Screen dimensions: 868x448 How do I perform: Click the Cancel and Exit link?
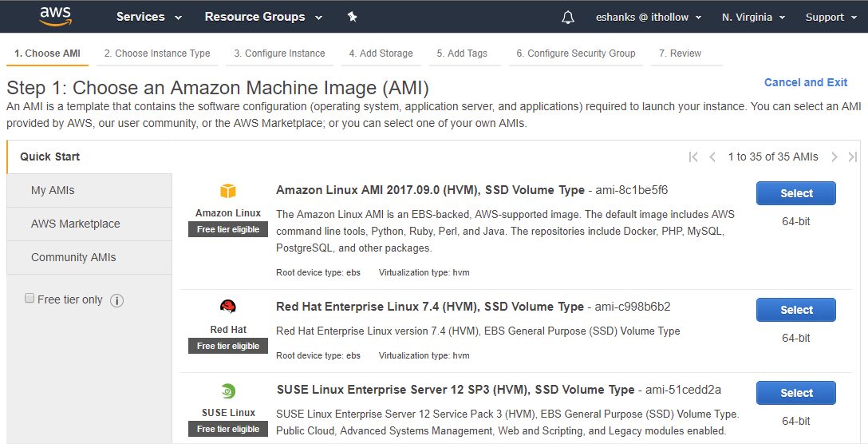pyautogui.click(x=805, y=82)
